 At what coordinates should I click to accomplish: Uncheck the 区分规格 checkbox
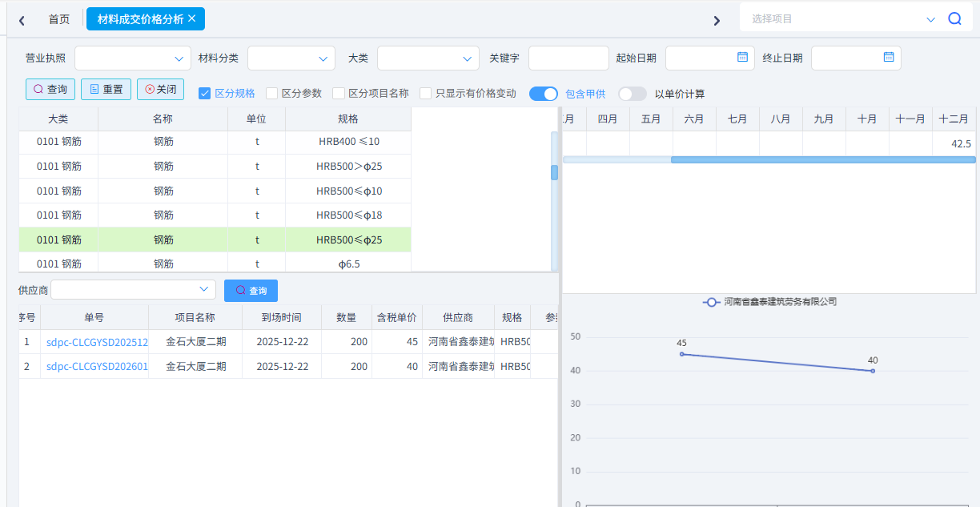click(x=204, y=94)
